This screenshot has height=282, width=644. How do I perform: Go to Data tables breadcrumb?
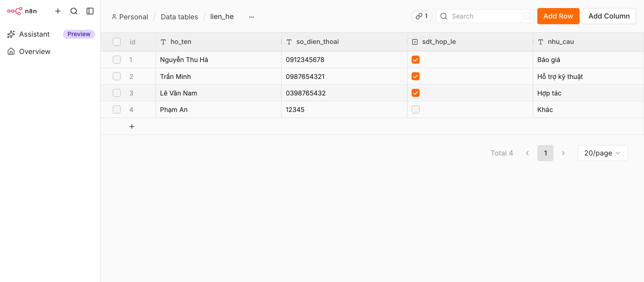(180, 17)
